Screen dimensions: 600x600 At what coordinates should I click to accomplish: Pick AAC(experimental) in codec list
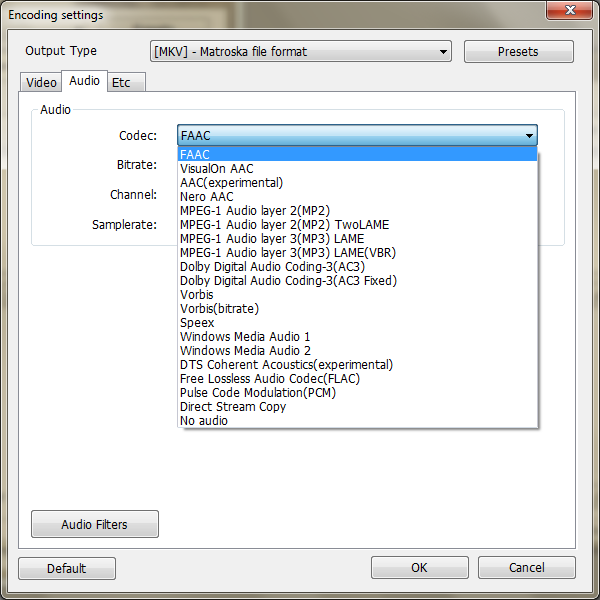point(357,183)
